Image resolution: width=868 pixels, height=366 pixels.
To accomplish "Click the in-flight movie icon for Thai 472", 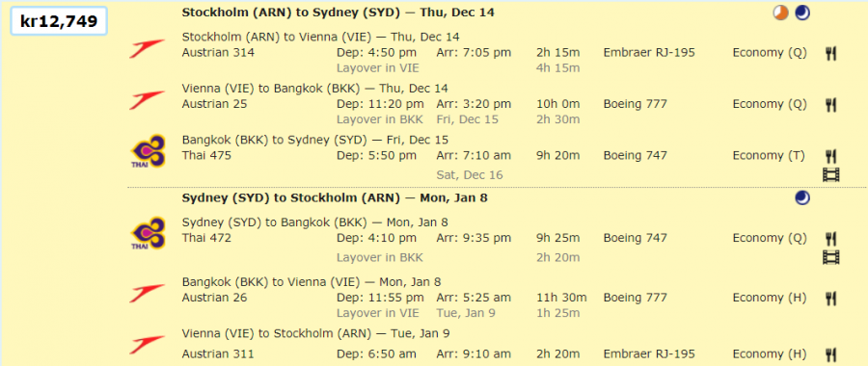I will pyautogui.click(x=831, y=257).
